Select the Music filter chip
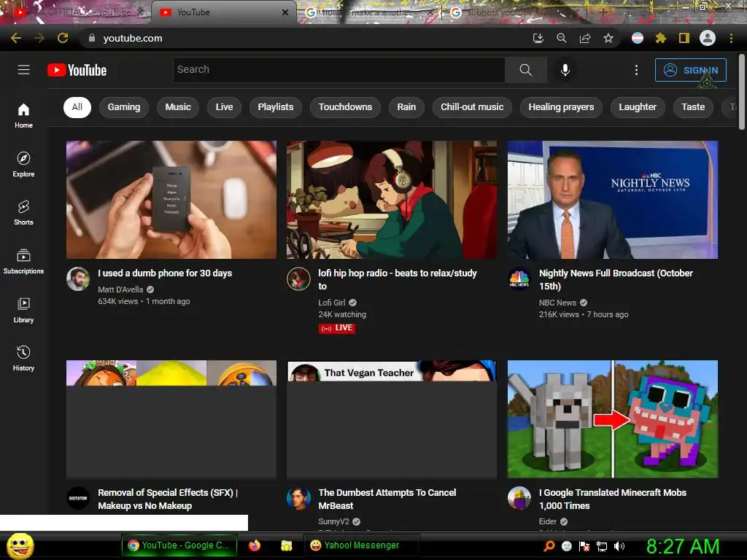747x560 pixels. click(x=178, y=107)
